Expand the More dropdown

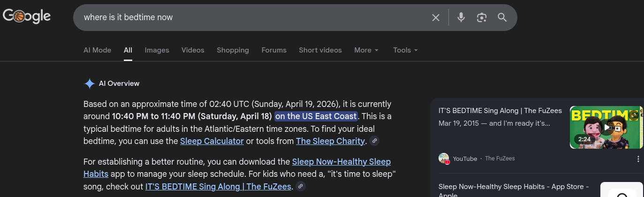[366, 50]
